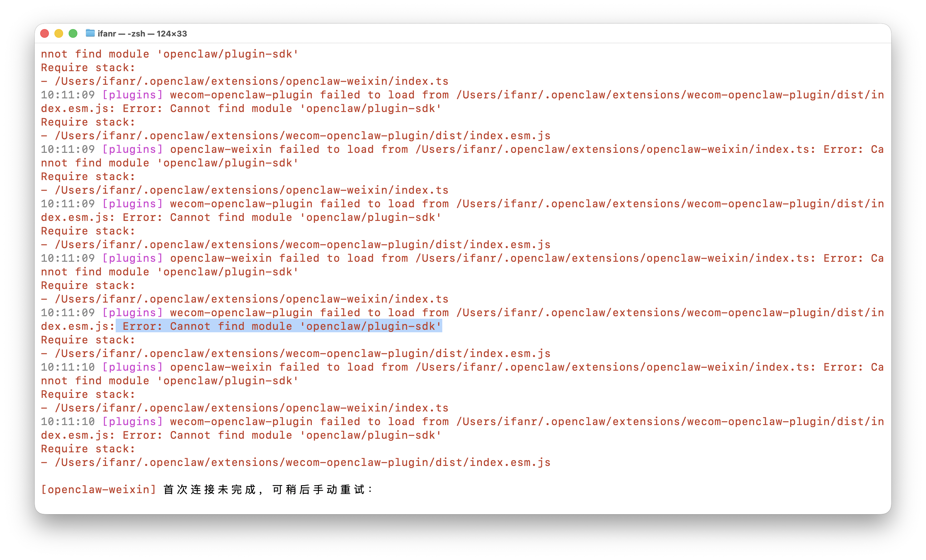Click the last wecom-openclaw-plugin/dist/index.esm.js path
Screen dimensions: 926x560
pos(303,462)
